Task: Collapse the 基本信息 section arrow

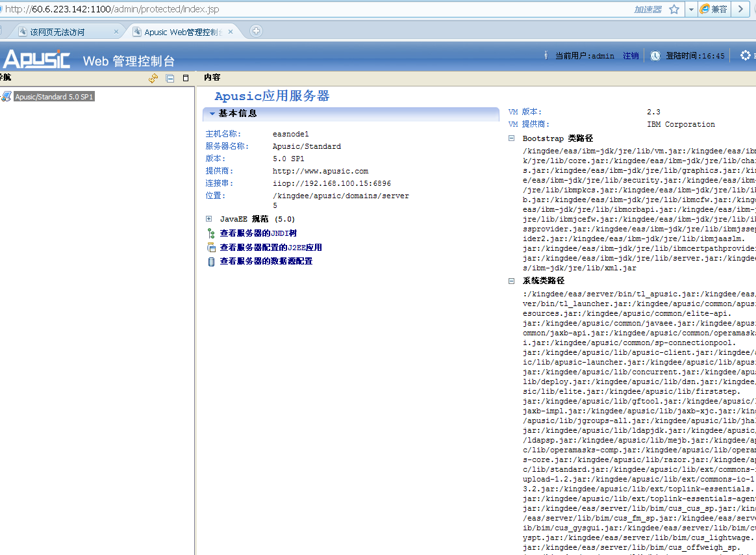Action: [x=212, y=114]
